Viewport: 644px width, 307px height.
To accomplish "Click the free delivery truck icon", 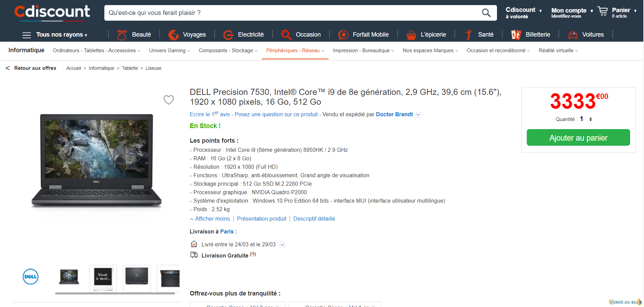I will 194,255.
